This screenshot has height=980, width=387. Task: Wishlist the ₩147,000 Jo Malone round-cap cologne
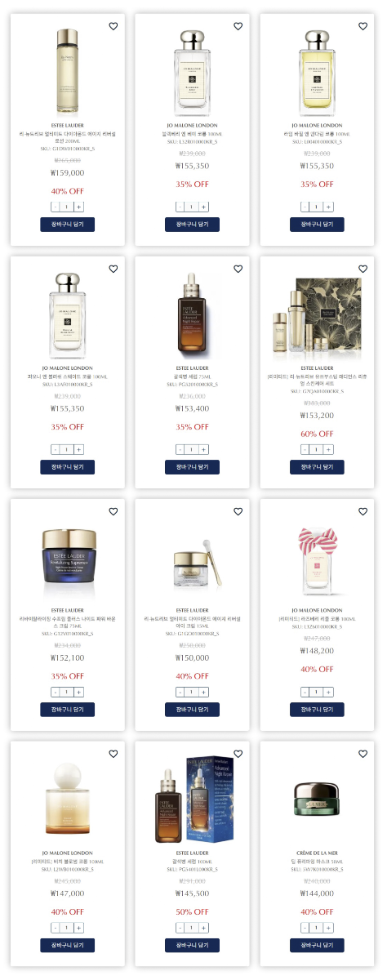pos(113,754)
